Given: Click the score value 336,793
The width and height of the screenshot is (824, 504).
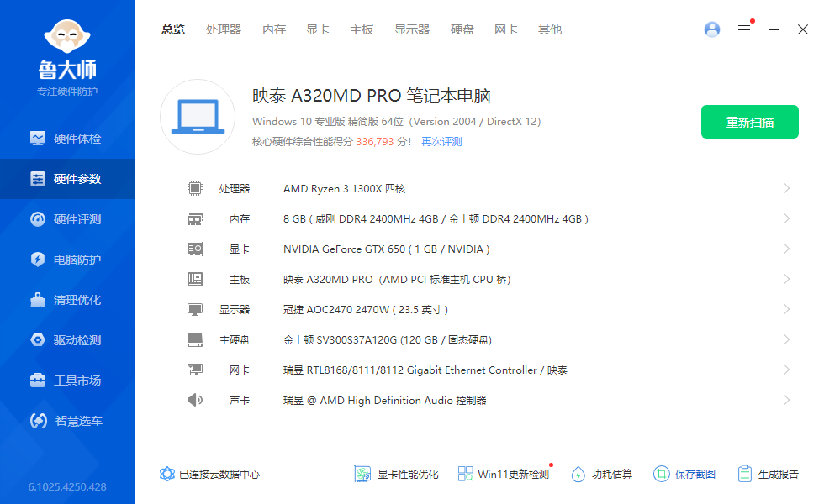Looking at the screenshot, I should 375,142.
